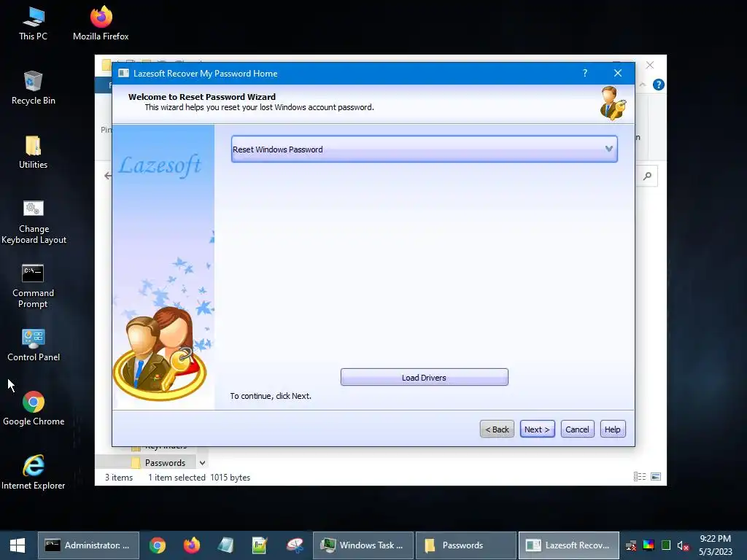Click the Chrome icon in the taskbar
Viewport: 747px width, 560px height.
pos(158,545)
